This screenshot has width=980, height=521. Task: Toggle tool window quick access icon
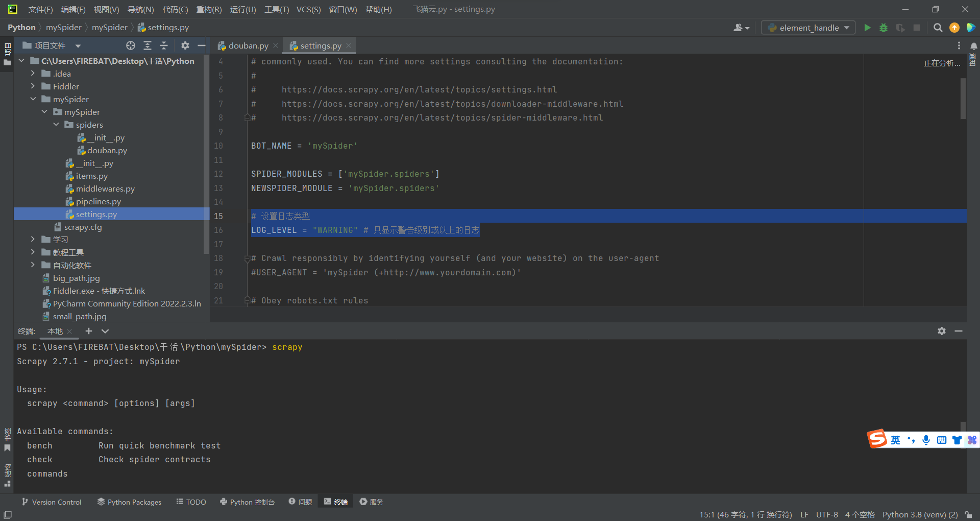pos(8,515)
